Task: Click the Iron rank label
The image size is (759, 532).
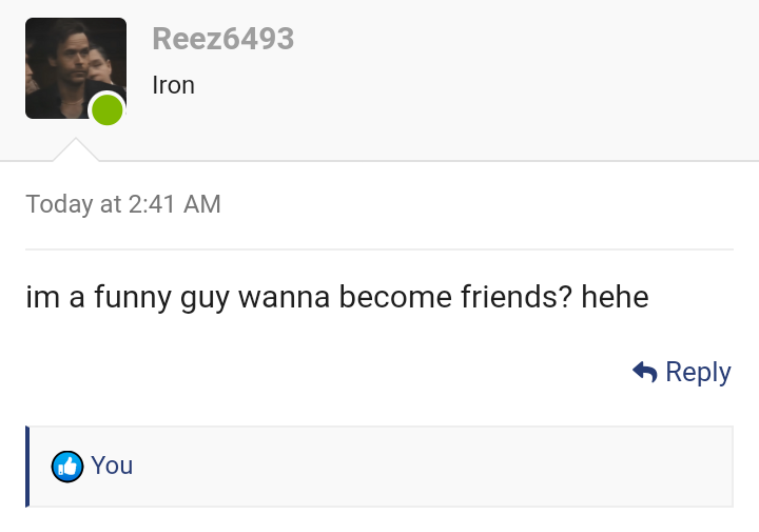Action: [x=173, y=85]
